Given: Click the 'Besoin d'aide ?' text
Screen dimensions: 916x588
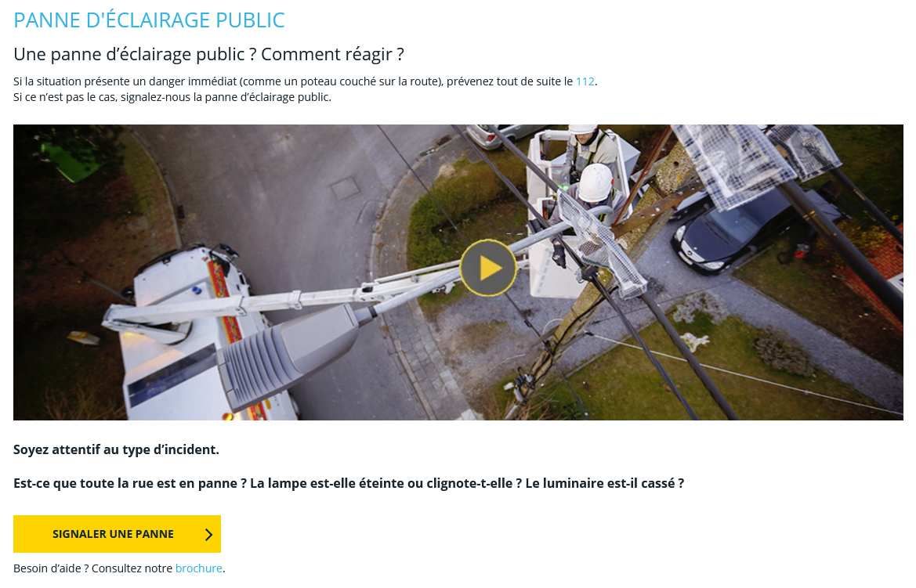Looking at the screenshot, I should (x=51, y=568).
